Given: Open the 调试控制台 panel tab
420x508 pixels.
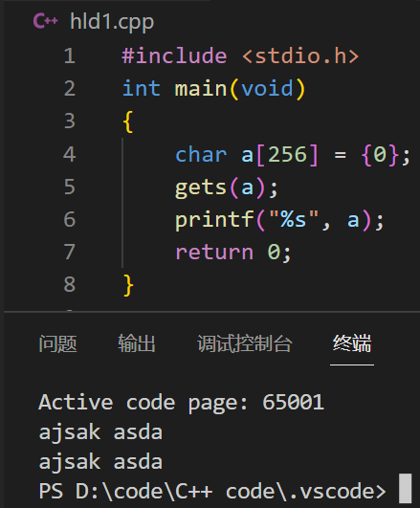Looking at the screenshot, I should (245, 343).
